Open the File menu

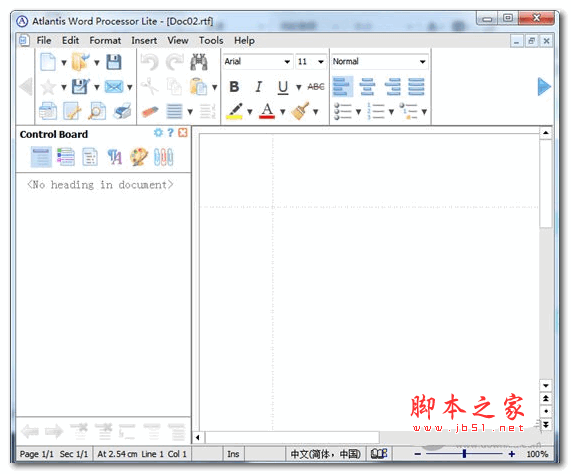(x=44, y=40)
